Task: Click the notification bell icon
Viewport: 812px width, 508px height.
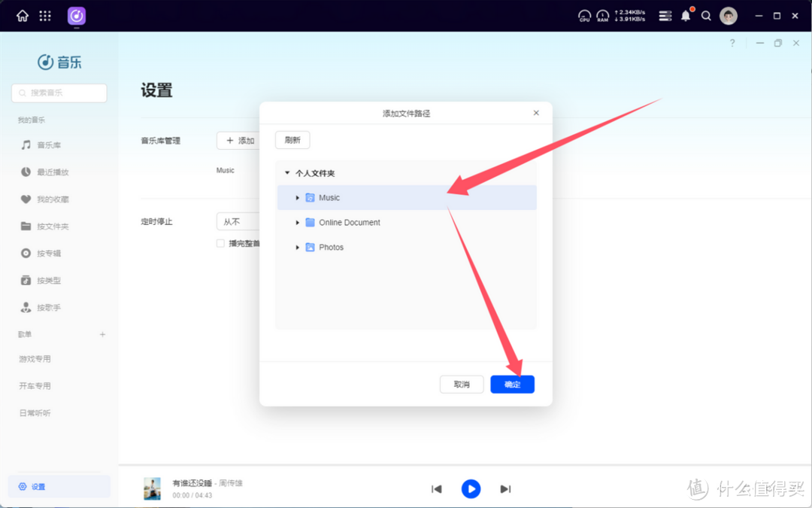Action: [x=685, y=16]
